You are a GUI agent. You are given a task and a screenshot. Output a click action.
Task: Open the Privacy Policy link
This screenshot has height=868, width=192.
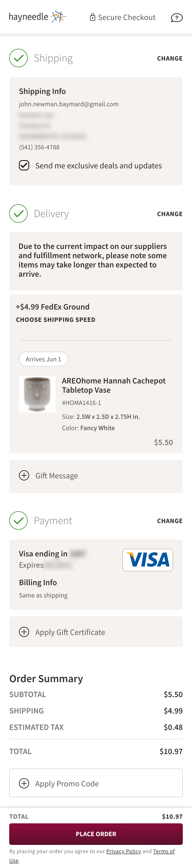(x=123, y=851)
